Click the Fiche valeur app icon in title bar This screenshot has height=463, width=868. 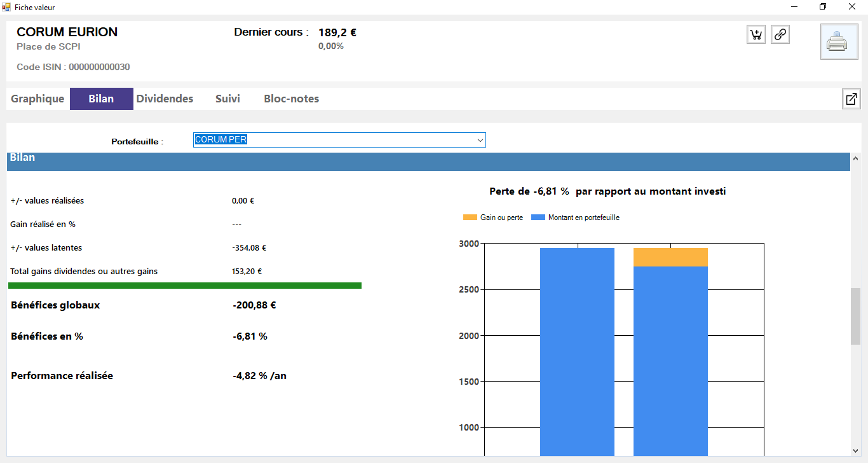coord(6,7)
